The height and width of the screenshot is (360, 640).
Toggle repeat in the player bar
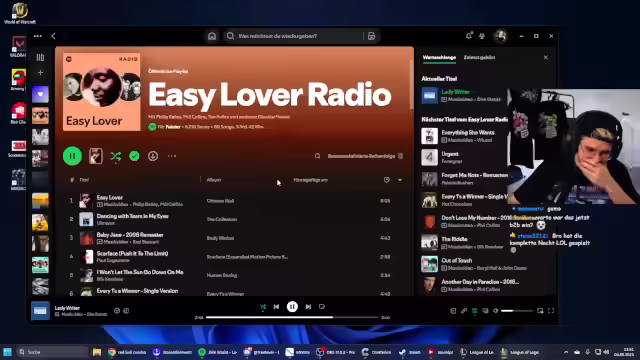[x=322, y=307]
